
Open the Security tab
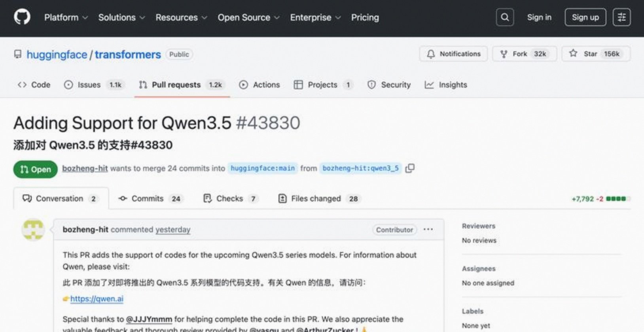tap(389, 85)
